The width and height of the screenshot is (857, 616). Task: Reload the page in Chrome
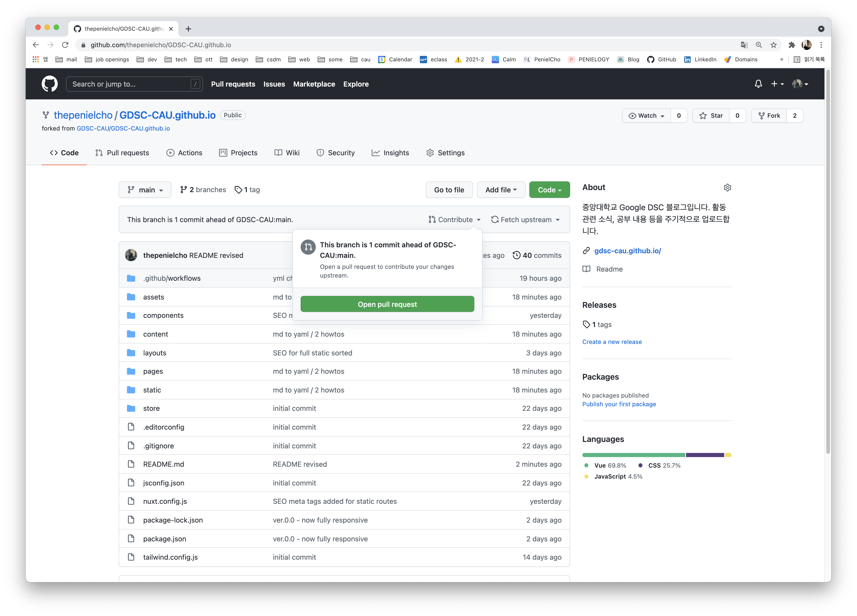click(65, 45)
